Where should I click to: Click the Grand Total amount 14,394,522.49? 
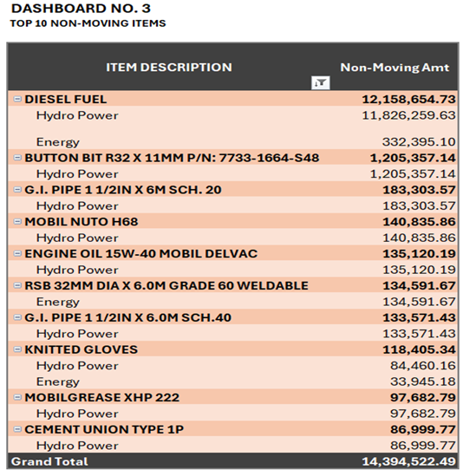tap(408, 461)
